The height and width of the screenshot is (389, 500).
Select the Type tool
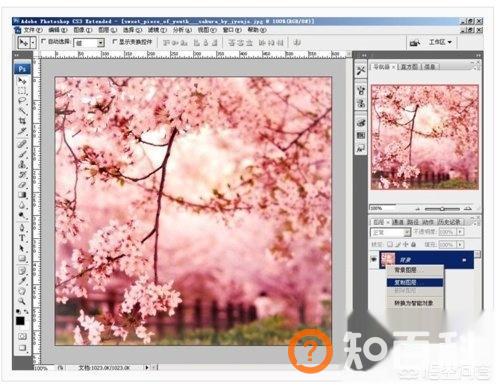pyautogui.click(x=22, y=238)
